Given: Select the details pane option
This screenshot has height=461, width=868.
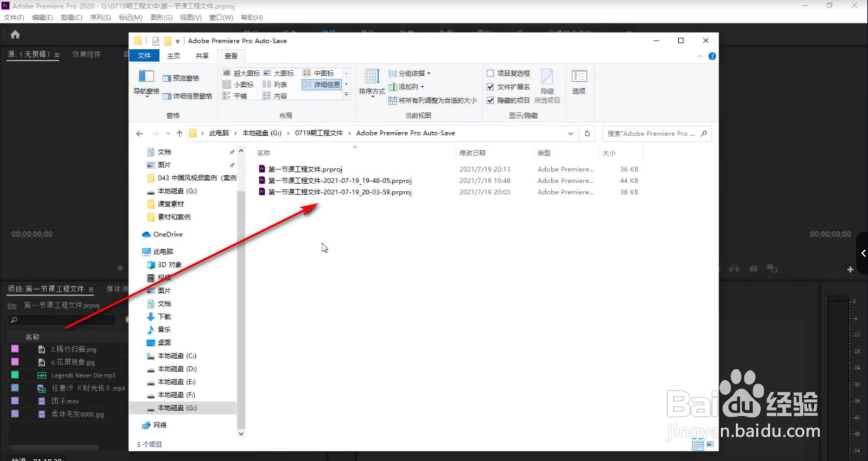Looking at the screenshot, I should 187,96.
